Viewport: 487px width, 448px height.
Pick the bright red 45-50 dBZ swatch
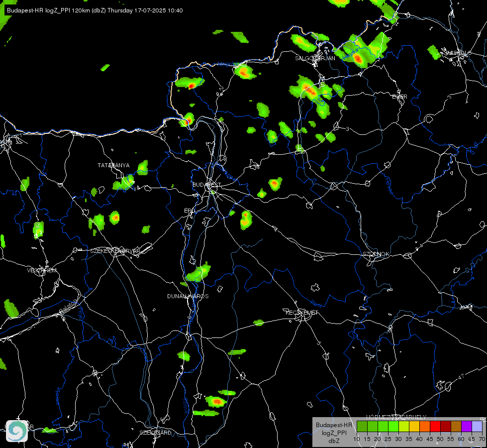435,426
